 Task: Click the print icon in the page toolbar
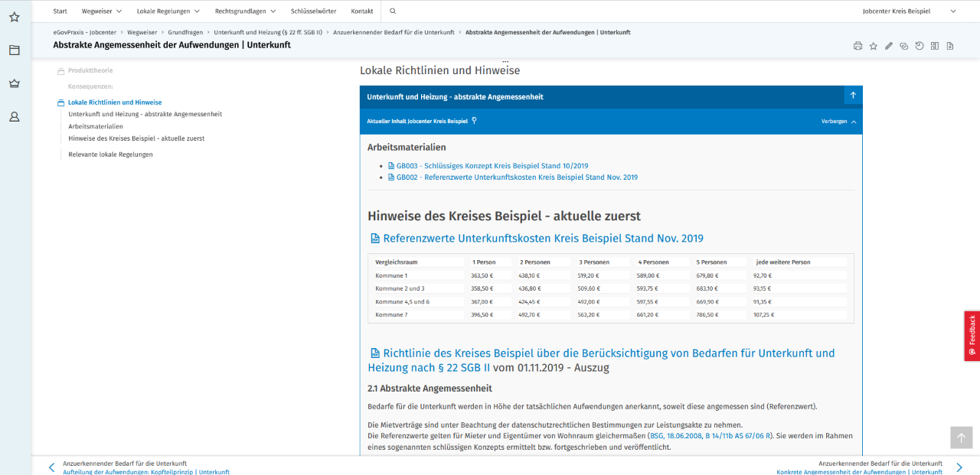click(x=857, y=46)
